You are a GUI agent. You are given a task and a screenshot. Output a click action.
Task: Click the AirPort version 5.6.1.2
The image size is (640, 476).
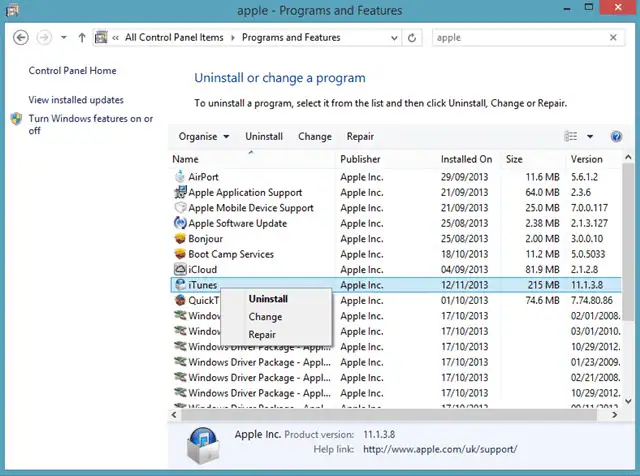click(584, 177)
